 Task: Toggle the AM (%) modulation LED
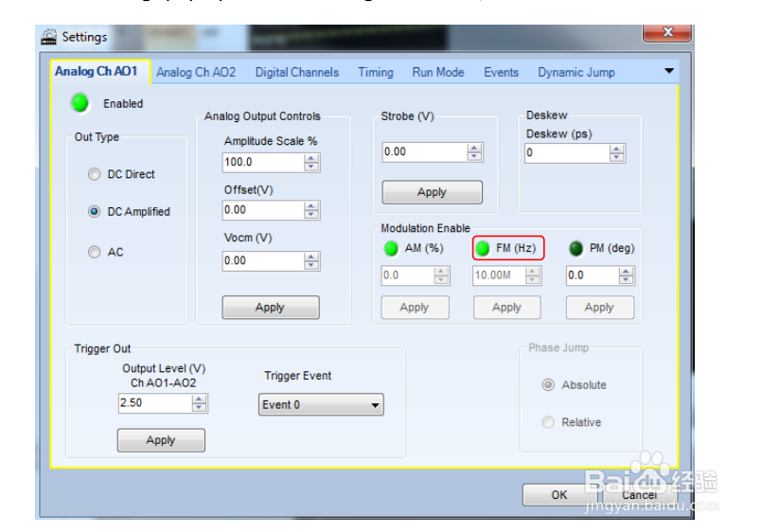[x=391, y=248]
